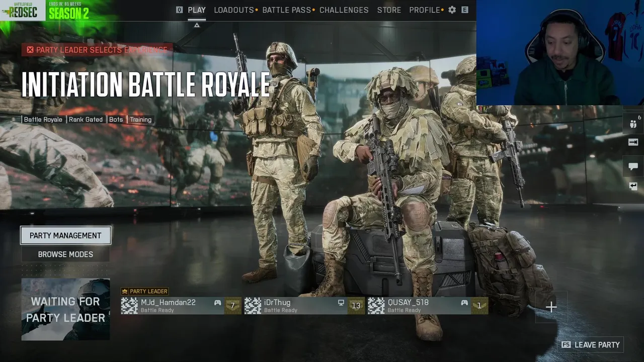Click the PARTY MANAGEMENT button
Viewport: 644px width, 362px height.
point(65,235)
